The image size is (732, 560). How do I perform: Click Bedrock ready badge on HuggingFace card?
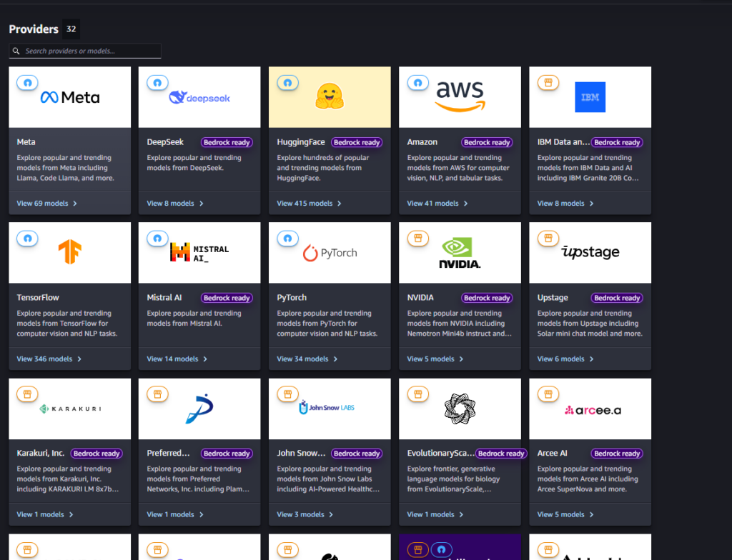pyautogui.click(x=357, y=142)
